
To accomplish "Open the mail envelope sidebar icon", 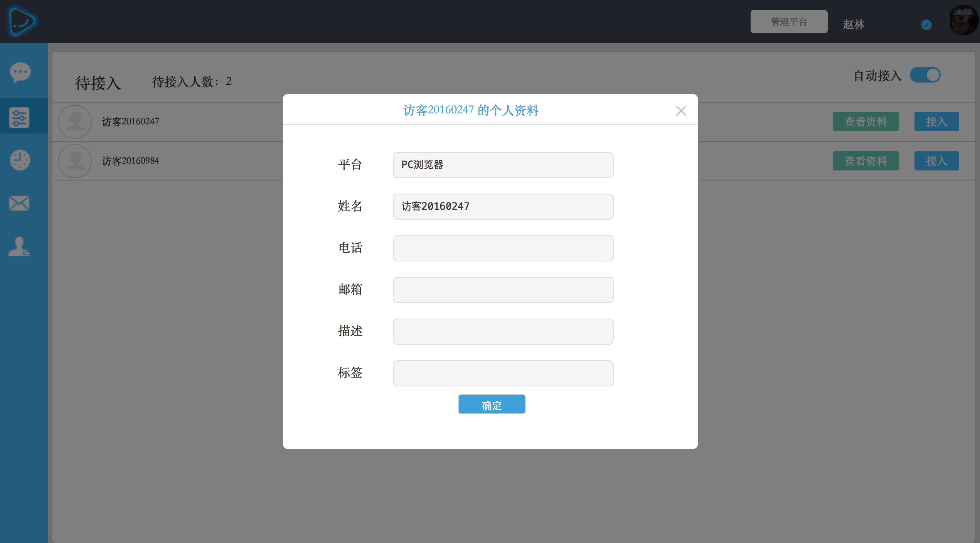I will [19, 203].
